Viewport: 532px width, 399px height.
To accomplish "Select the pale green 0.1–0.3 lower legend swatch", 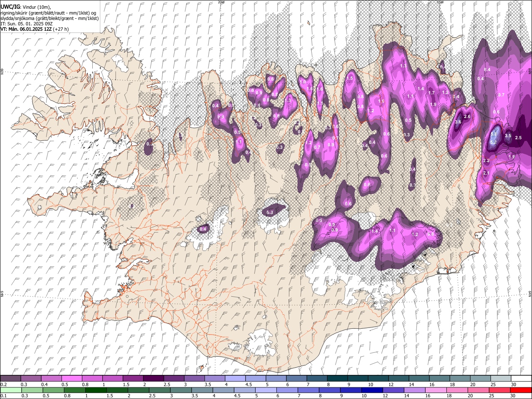I will pyautogui.click(x=11, y=390).
